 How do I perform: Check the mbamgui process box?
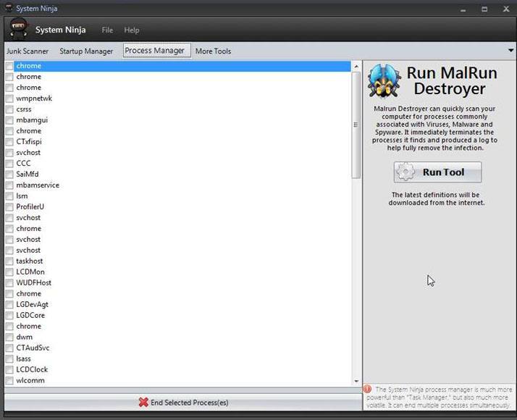[9, 120]
